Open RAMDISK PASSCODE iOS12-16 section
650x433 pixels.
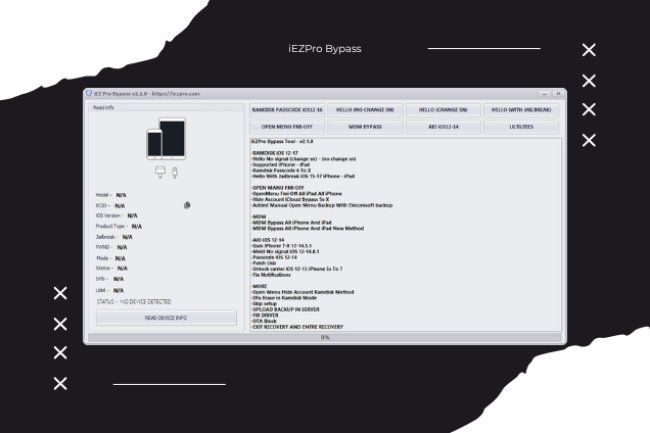point(287,110)
